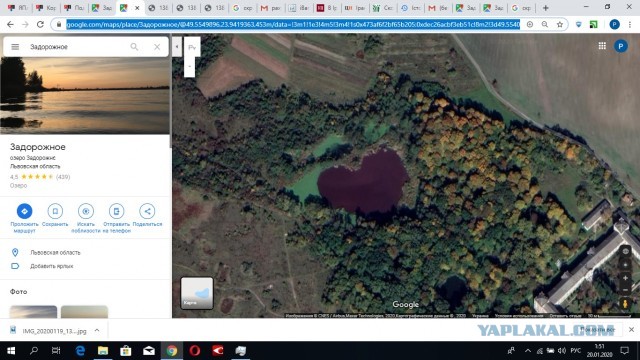Expand the download item options chevron
Viewport: 640px width, 360px height.
97,330
